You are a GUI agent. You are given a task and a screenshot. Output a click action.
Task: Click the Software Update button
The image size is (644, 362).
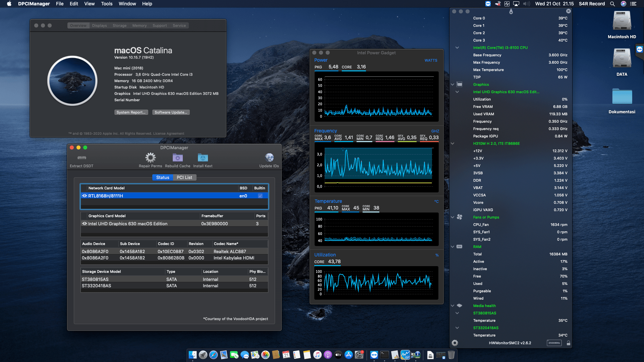pyautogui.click(x=171, y=112)
